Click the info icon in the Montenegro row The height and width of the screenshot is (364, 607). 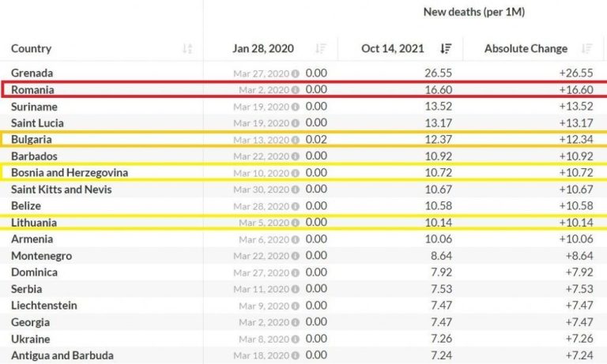295,256
